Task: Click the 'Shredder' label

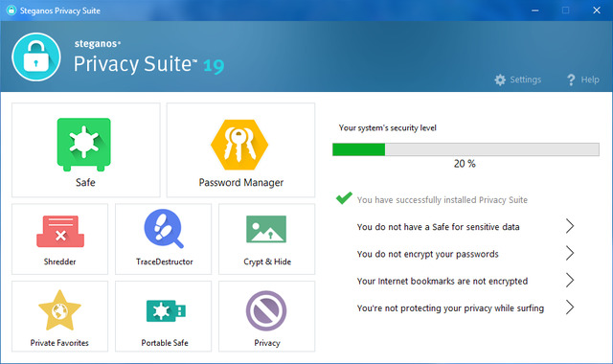Action: point(59,262)
